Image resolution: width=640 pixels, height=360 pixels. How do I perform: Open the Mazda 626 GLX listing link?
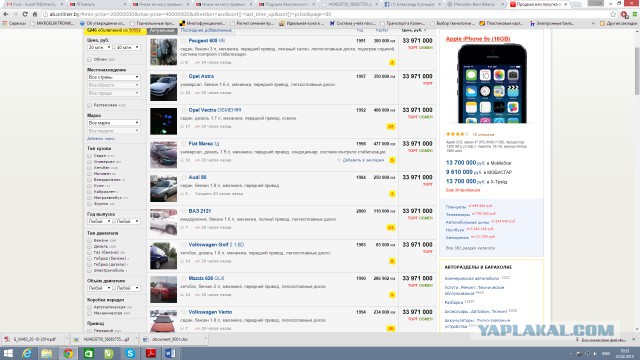[206, 278]
